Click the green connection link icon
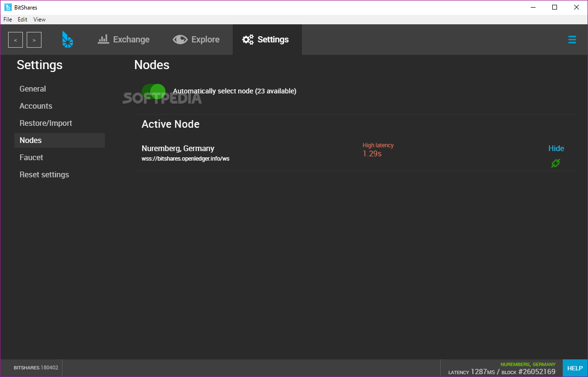 [x=556, y=163]
